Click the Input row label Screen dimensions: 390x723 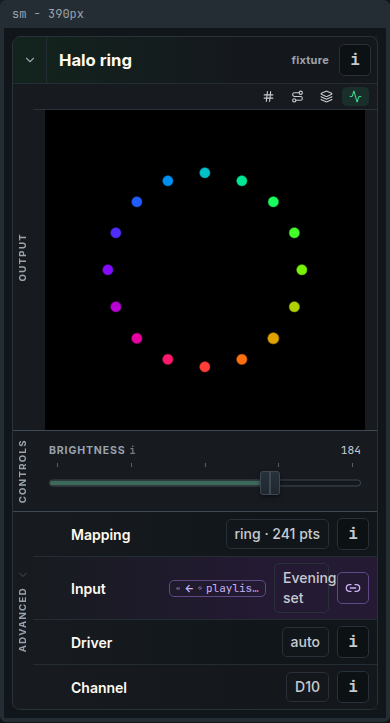coord(88,589)
